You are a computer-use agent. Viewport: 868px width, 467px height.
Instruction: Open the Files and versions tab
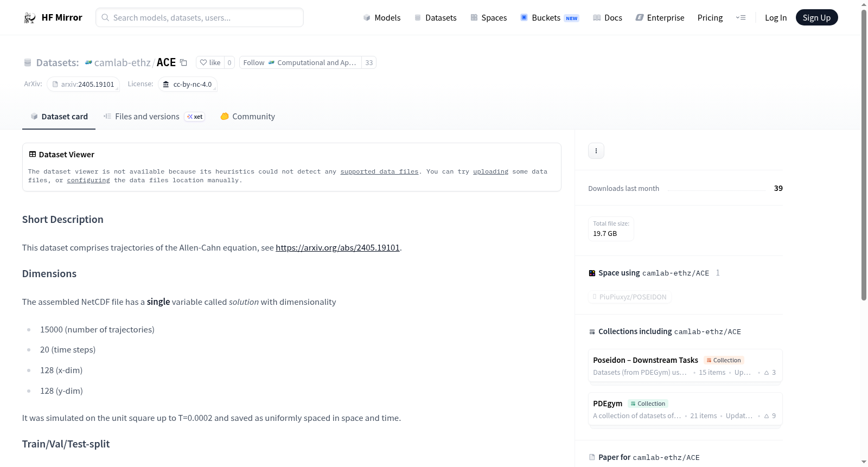pos(154,117)
